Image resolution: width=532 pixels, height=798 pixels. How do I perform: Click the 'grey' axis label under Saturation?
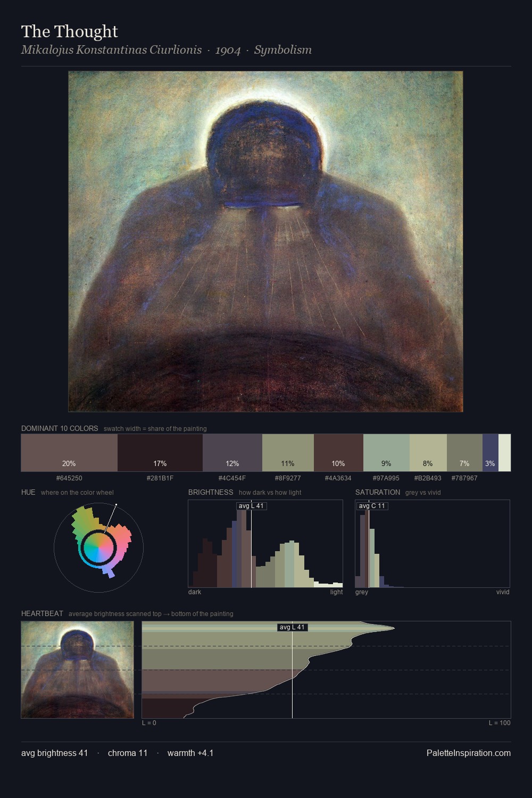point(362,592)
